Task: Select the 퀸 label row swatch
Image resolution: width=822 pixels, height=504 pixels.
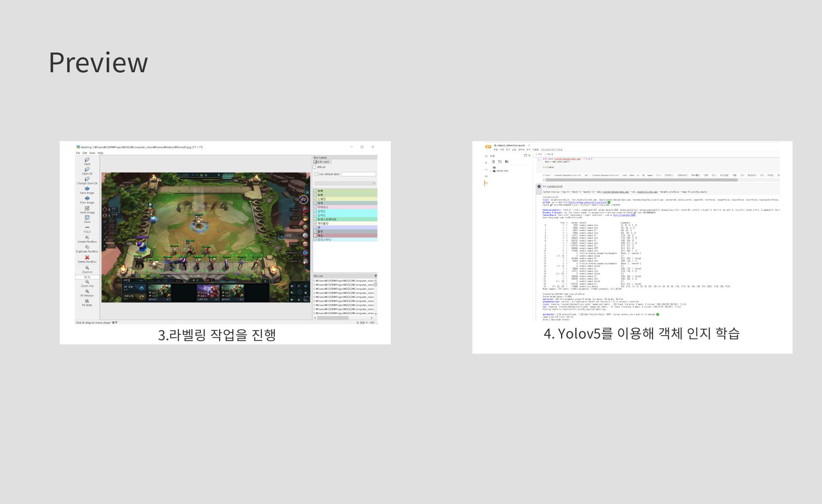Action: pos(345,228)
